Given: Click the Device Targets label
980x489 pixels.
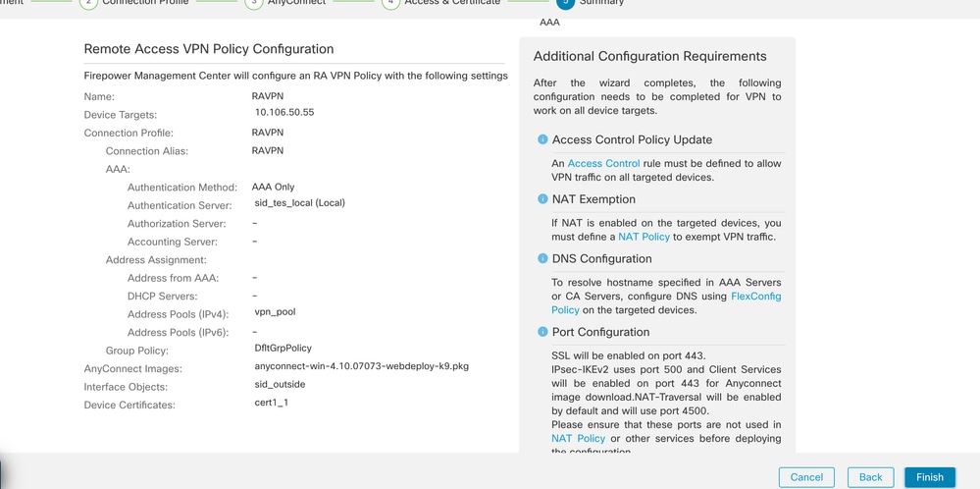Looking at the screenshot, I should coord(121,115).
